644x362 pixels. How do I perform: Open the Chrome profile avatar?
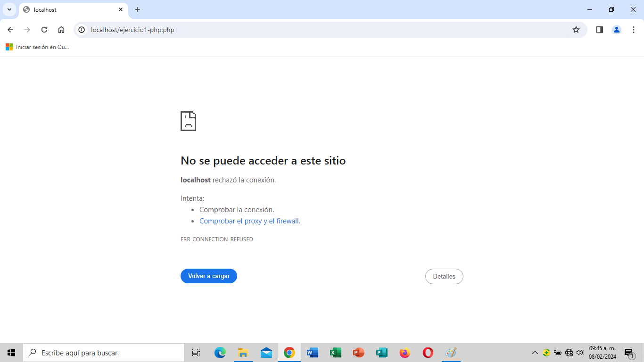(616, 30)
